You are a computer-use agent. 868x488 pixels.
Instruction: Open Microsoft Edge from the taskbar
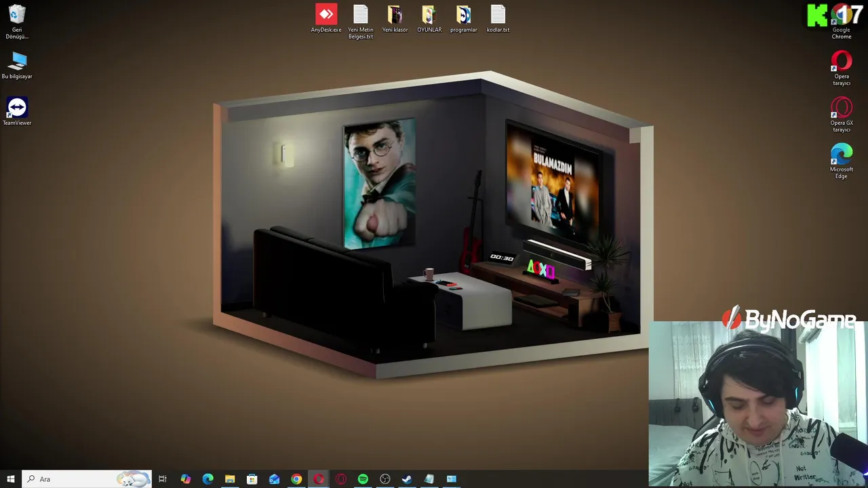(208, 479)
